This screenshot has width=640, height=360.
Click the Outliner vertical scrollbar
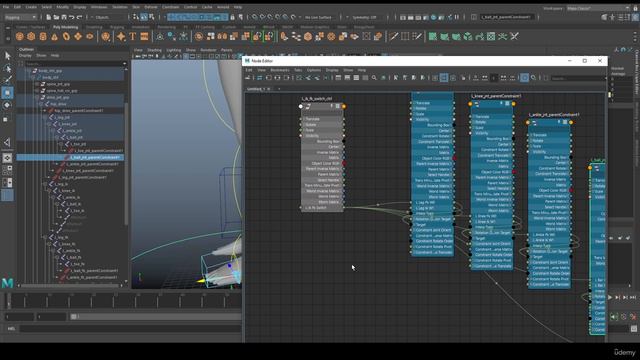(126, 163)
